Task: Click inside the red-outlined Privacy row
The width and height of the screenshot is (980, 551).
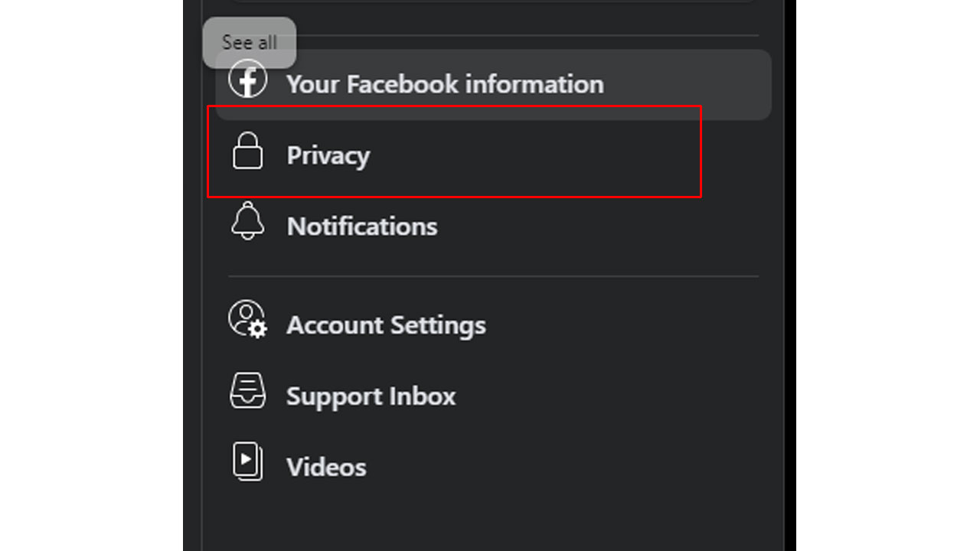Action: click(455, 152)
